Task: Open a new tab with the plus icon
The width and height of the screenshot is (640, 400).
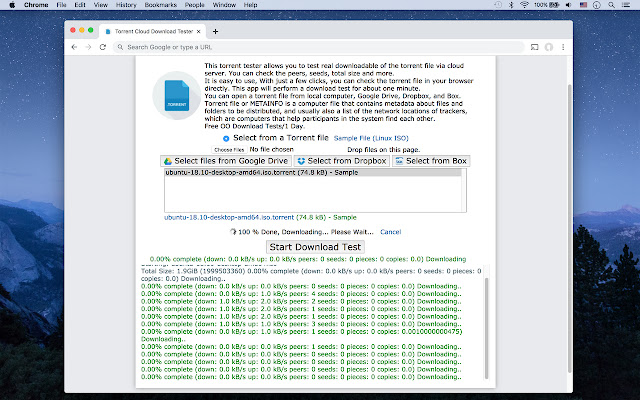Action: coord(215,31)
